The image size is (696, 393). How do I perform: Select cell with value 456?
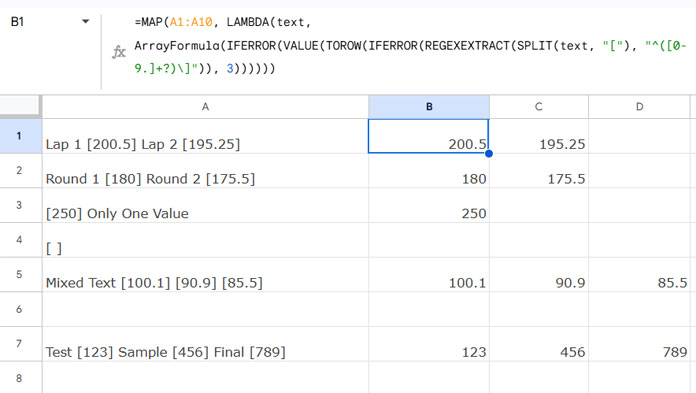tap(539, 344)
